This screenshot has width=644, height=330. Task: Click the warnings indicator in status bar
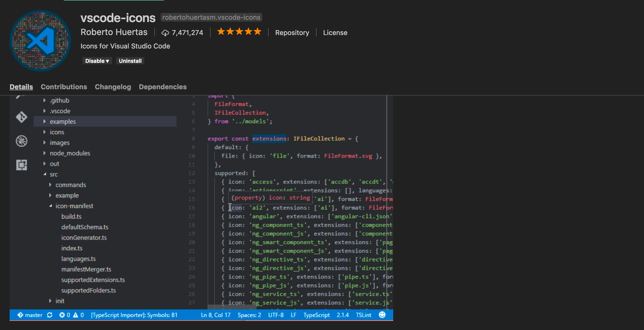tap(79, 315)
